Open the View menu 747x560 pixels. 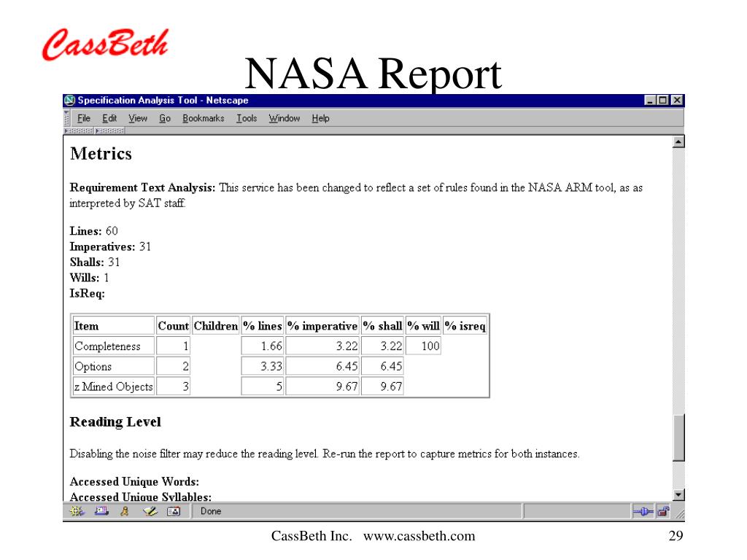pos(138,118)
